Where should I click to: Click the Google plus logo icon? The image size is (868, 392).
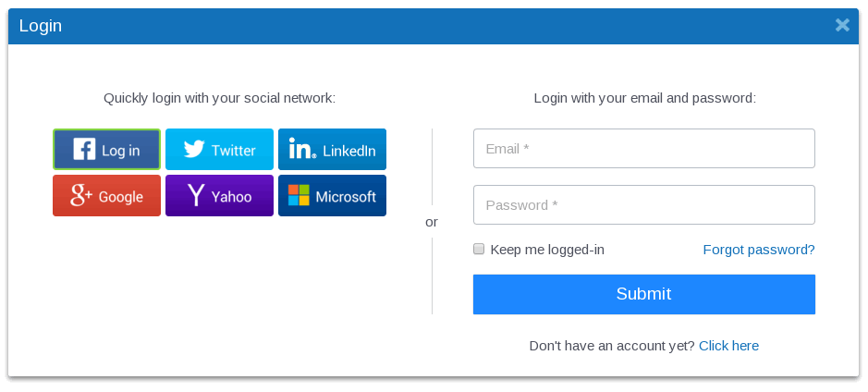point(81,195)
